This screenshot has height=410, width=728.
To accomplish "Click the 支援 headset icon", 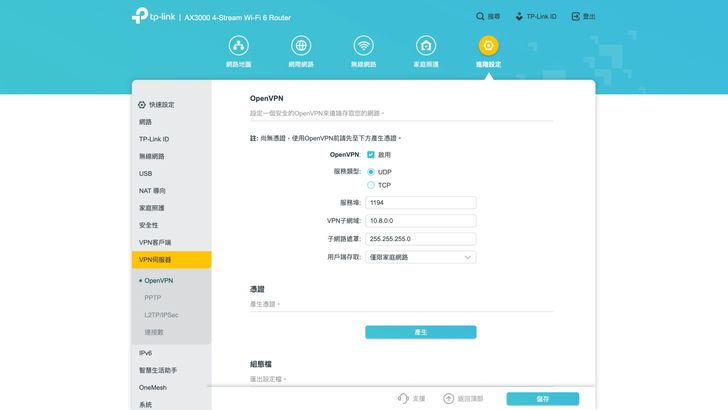I will (x=403, y=398).
